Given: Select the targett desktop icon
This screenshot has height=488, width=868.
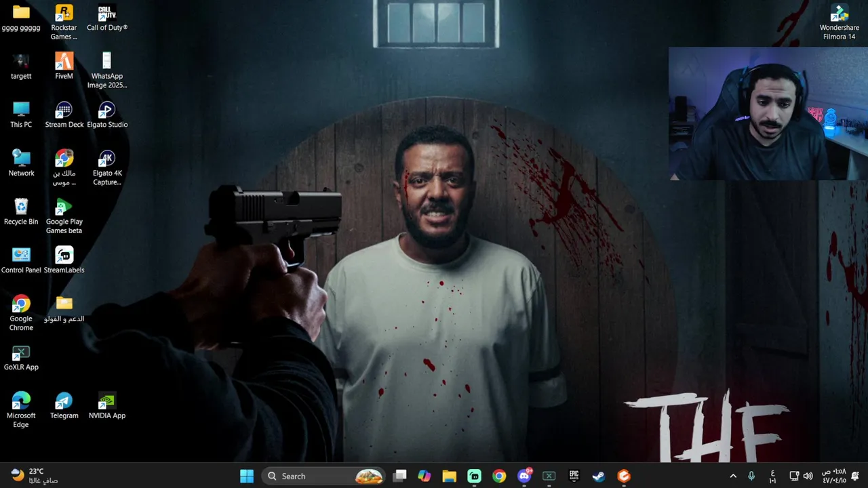Looking at the screenshot, I should pos(21,66).
